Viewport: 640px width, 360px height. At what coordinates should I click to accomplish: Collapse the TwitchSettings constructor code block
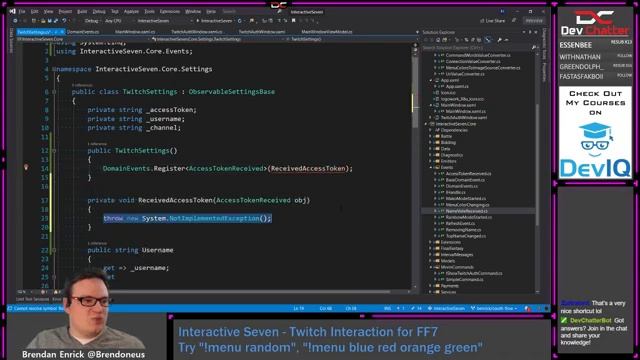tap(54, 151)
